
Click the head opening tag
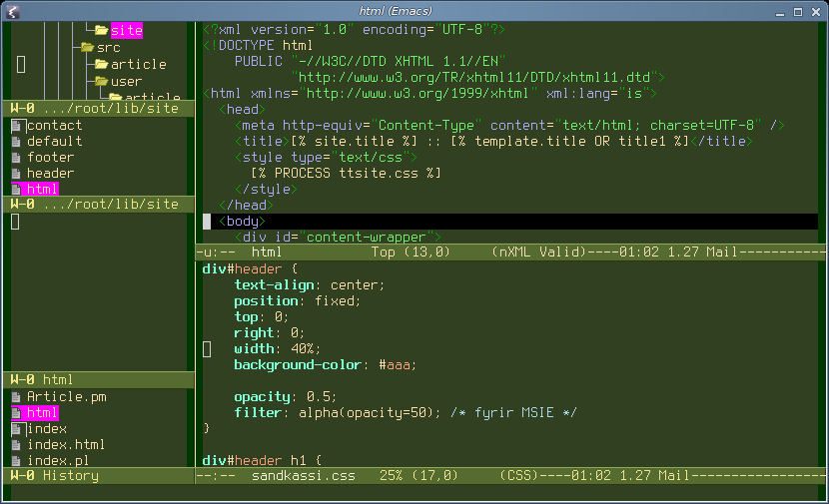point(242,110)
